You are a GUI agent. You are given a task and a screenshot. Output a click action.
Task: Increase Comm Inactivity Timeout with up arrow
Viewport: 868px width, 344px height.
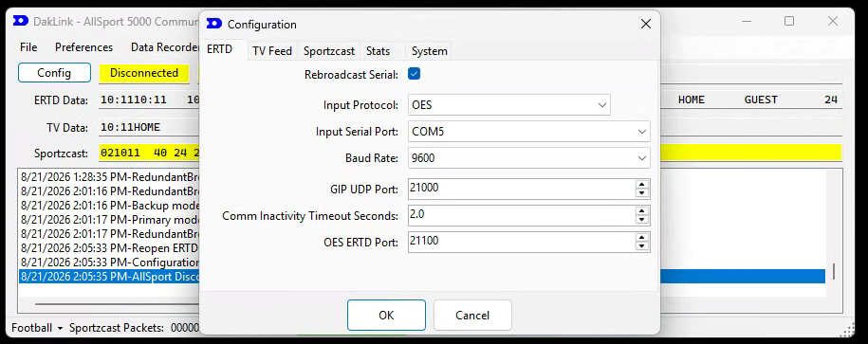pos(641,211)
